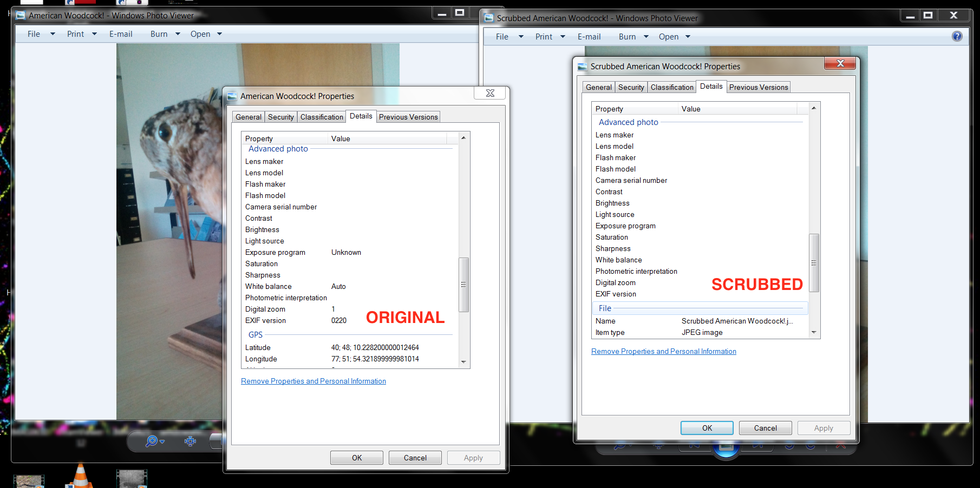Image resolution: width=980 pixels, height=488 pixels.
Task: Open zoom dropdown arrow beside the magnifier
Action: point(162,441)
